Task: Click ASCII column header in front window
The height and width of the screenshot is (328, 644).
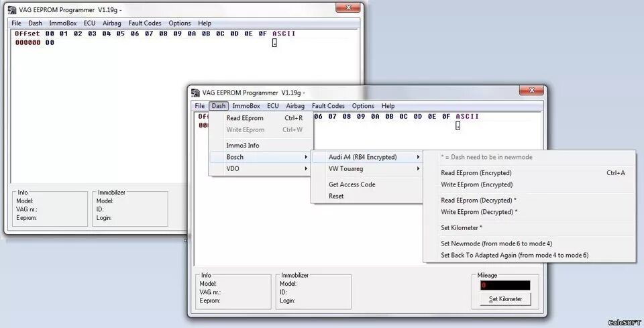Action: [x=468, y=117]
